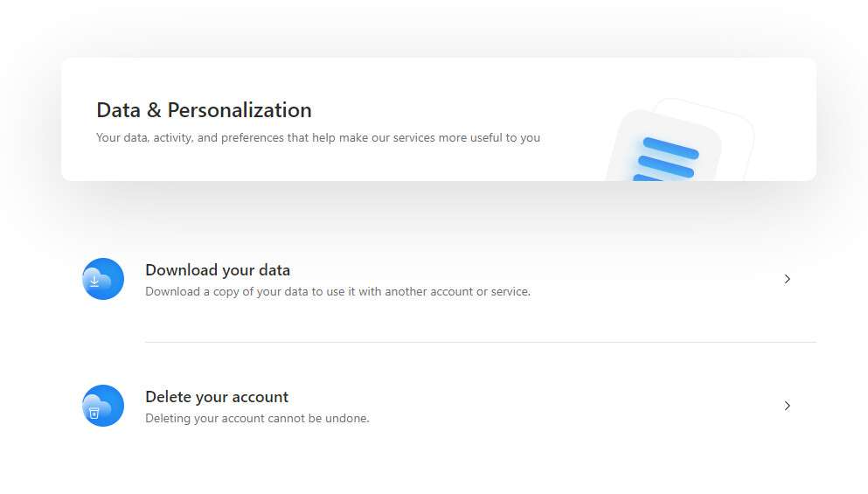The width and height of the screenshot is (868, 494).
Task: Click the small trash glyph in delete icon
Action: click(94, 414)
